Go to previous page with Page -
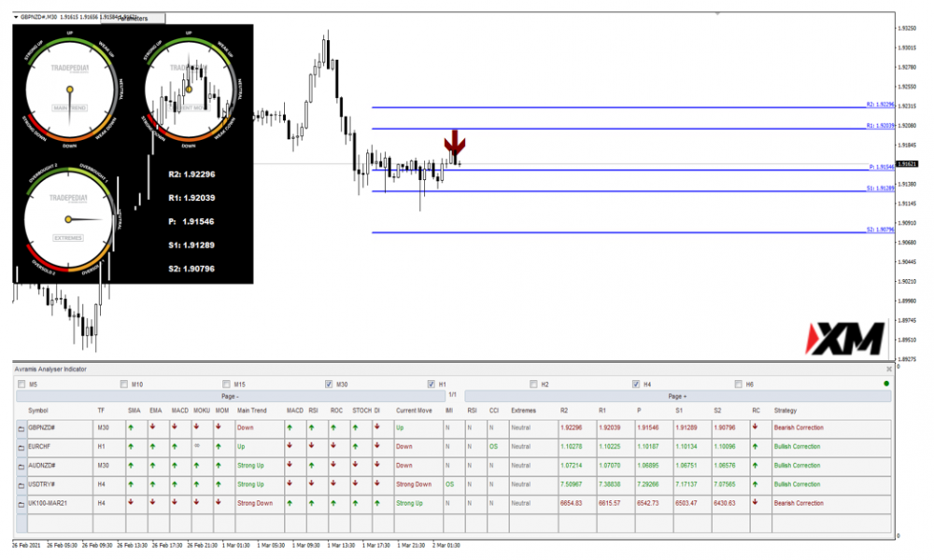The height and width of the screenshot is (560, 934). point(230,397)
